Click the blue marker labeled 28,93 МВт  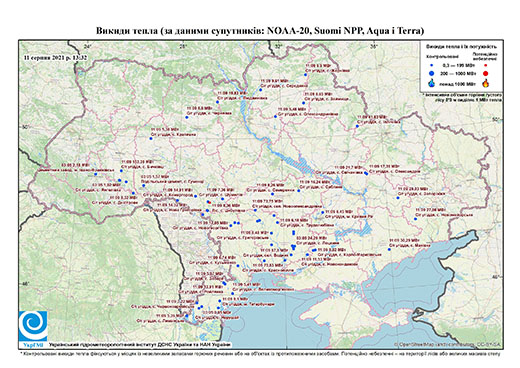click(398, 198)
